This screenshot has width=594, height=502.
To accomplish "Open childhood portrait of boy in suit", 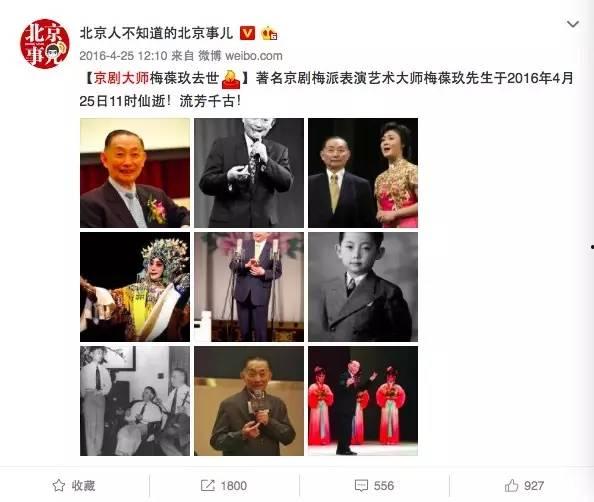I will click(x=363, y=287).
